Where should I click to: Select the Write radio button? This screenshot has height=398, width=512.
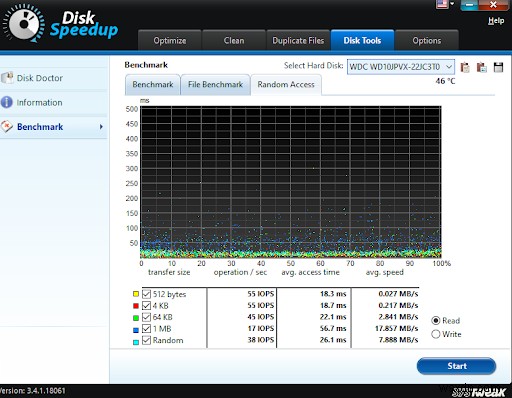pyautogui.click(x=436, y=334)
